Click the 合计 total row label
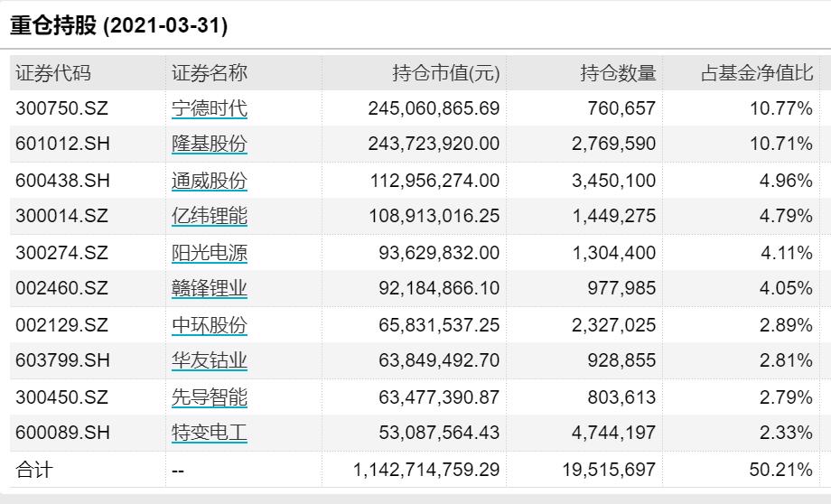This screenshot has height=504, width=831. tap(35, 471)
